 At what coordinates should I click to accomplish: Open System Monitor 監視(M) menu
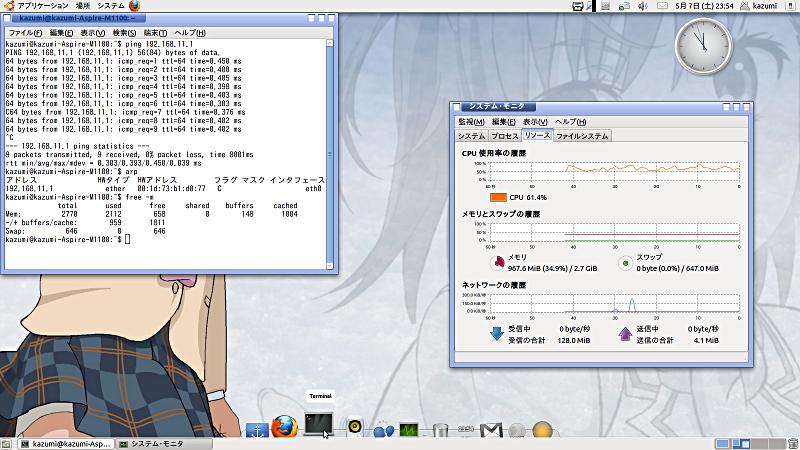pyautogui.click(x=471, y=122)
